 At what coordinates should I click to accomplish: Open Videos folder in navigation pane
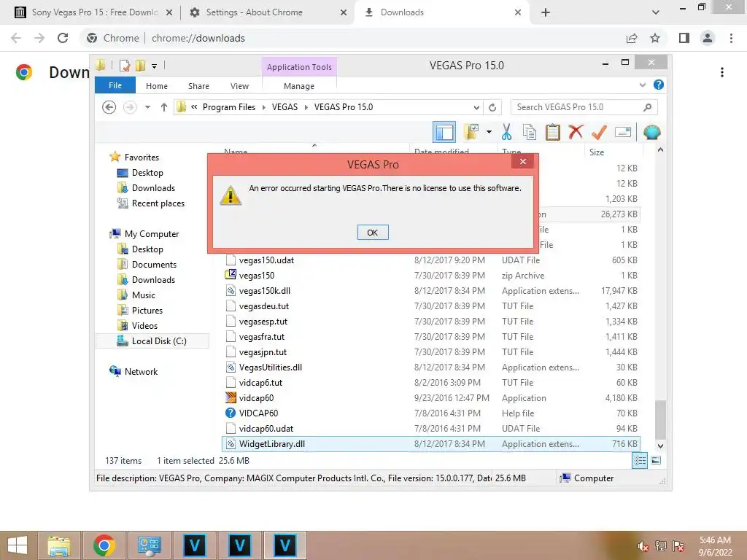pos(144,325)
